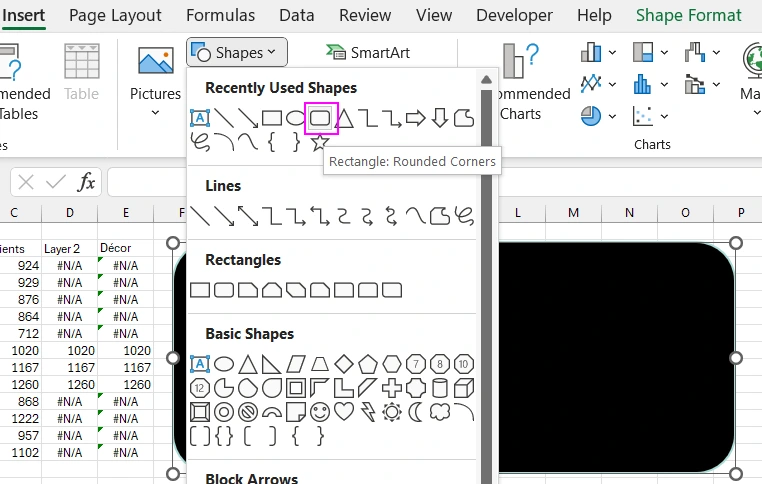Click the formula bar Enter checkmark
762x484 pixels.
56,182
